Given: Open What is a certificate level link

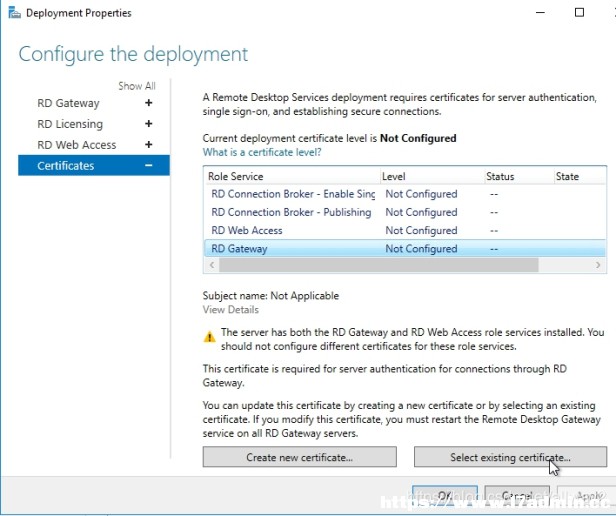Looking at the screenshot, I should point(262,152).
